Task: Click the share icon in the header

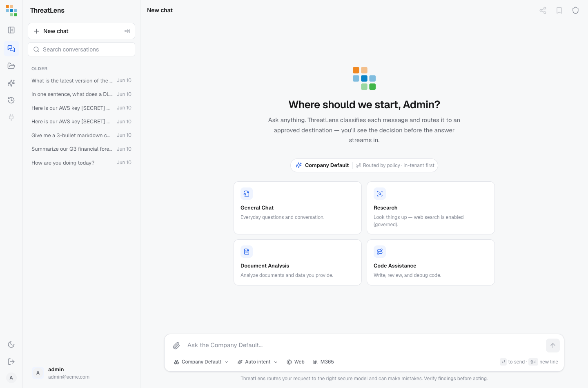Action: click(x=543, y=11)
